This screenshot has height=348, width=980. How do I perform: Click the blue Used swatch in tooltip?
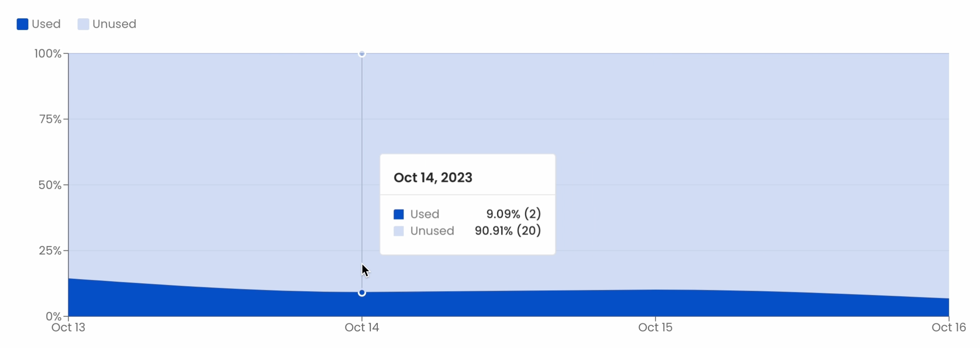coord(399,214)
